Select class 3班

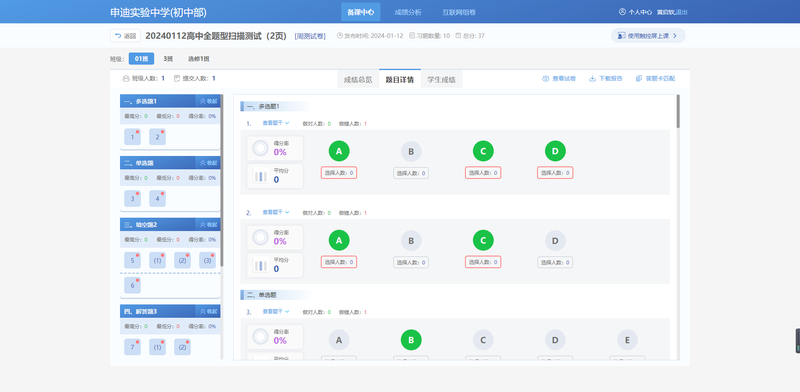[168, 59]
